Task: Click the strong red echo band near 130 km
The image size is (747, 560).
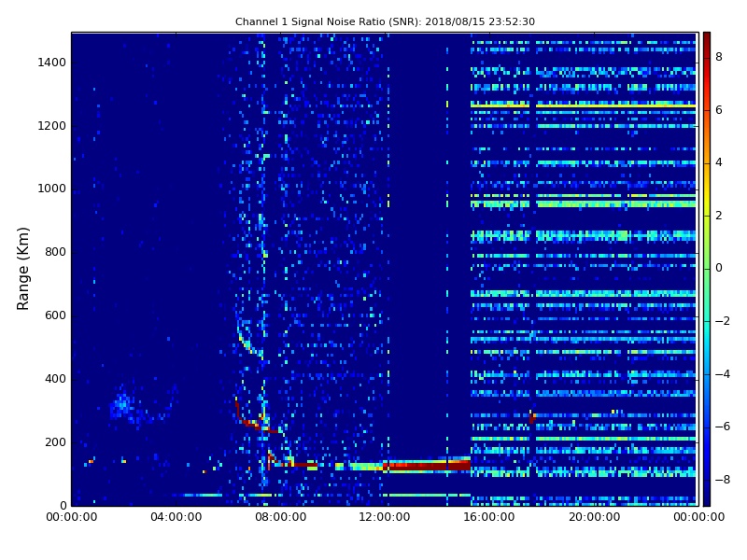Action: click(x=427, y=465)
